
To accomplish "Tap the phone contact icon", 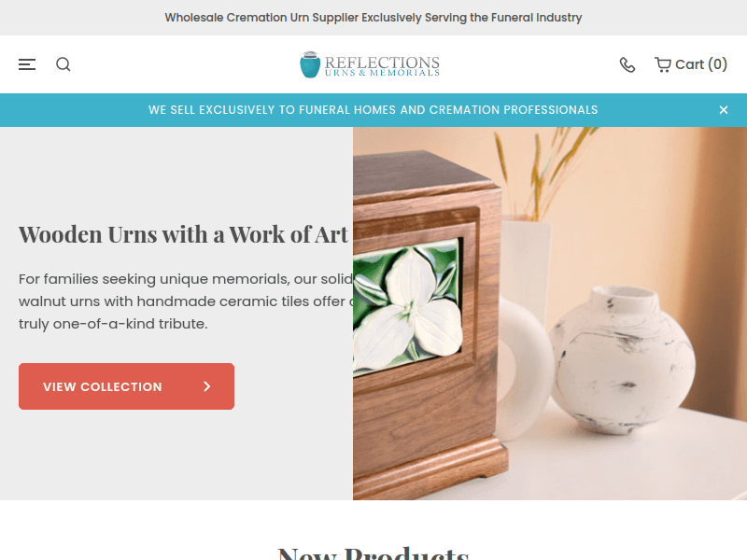I will pos(627,64).
